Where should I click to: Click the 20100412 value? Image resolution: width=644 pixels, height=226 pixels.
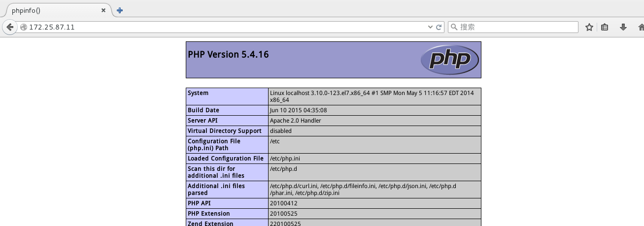click(284, 203)
